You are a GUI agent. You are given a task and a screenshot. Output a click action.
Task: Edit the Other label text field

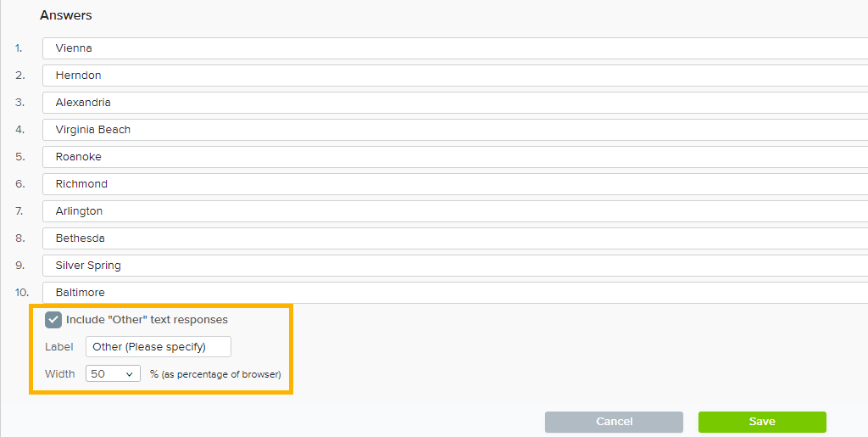pyautogui.click(x=158, y=346)
